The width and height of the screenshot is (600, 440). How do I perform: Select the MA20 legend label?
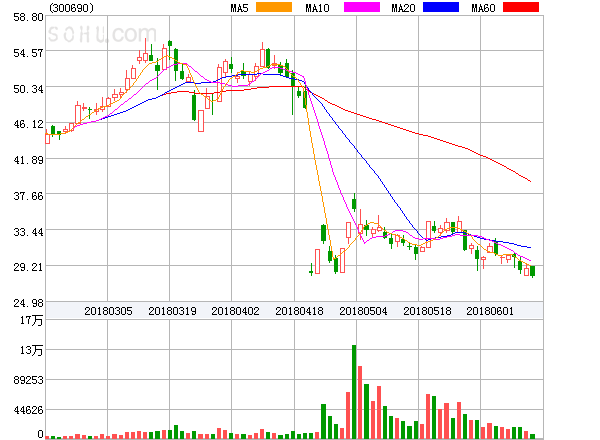pyautogui.click(x=403, y=8)
